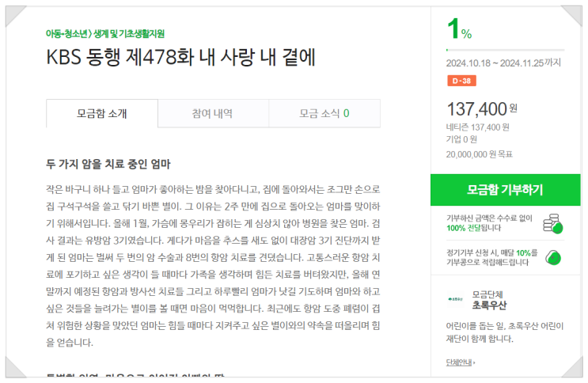Click the 모금함 기부하기 donate button
The image size is (588, 383).
[505, 190]
